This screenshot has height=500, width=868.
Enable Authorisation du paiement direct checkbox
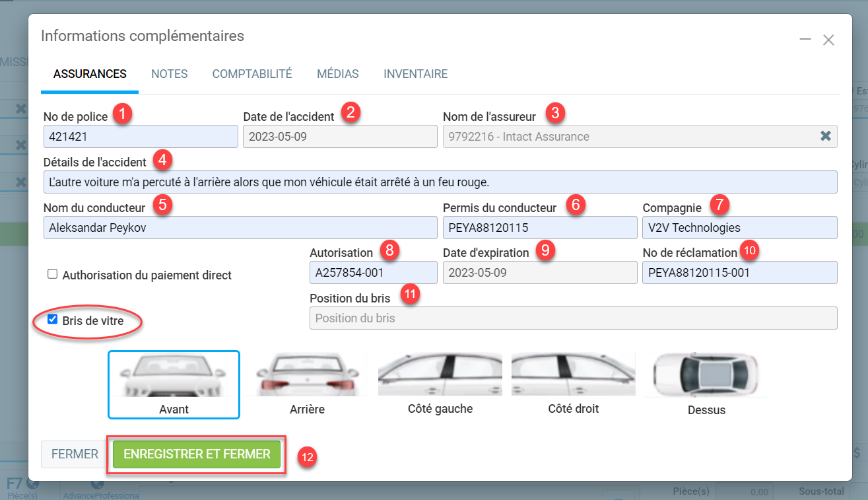53,275
